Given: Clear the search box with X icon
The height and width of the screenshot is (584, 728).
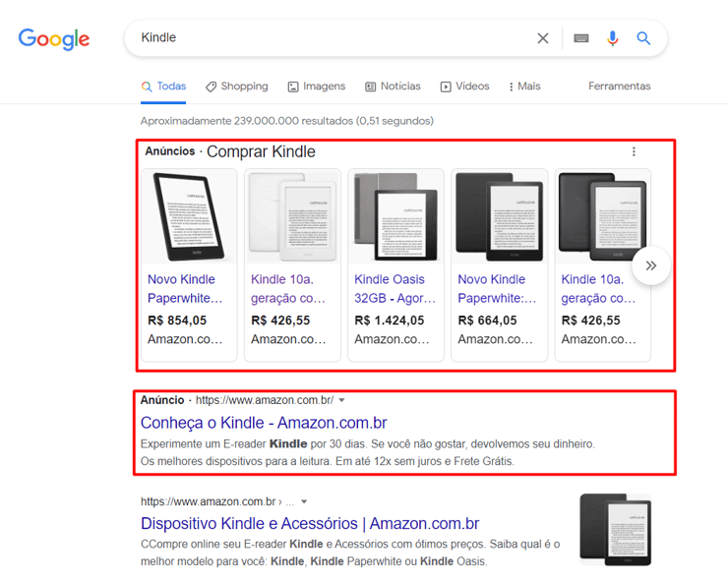Looking at the screenshot, I should point(543,38).
